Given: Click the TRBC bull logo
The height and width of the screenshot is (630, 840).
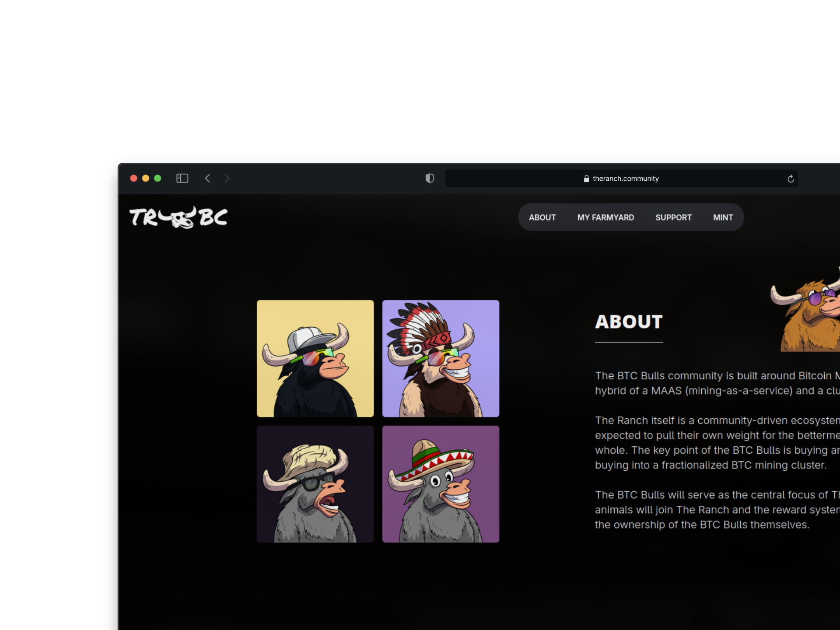Looking at the screenshot, I should pos(178,217).
